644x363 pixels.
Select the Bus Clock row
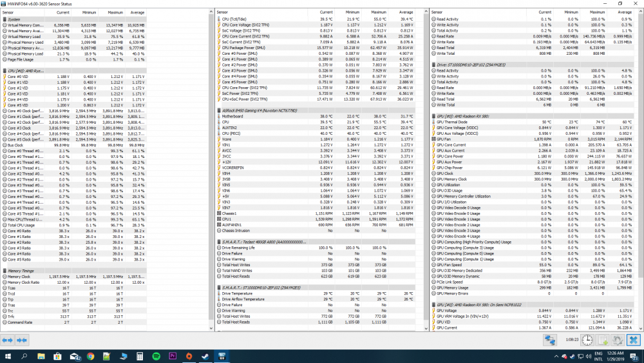(74, 145)
